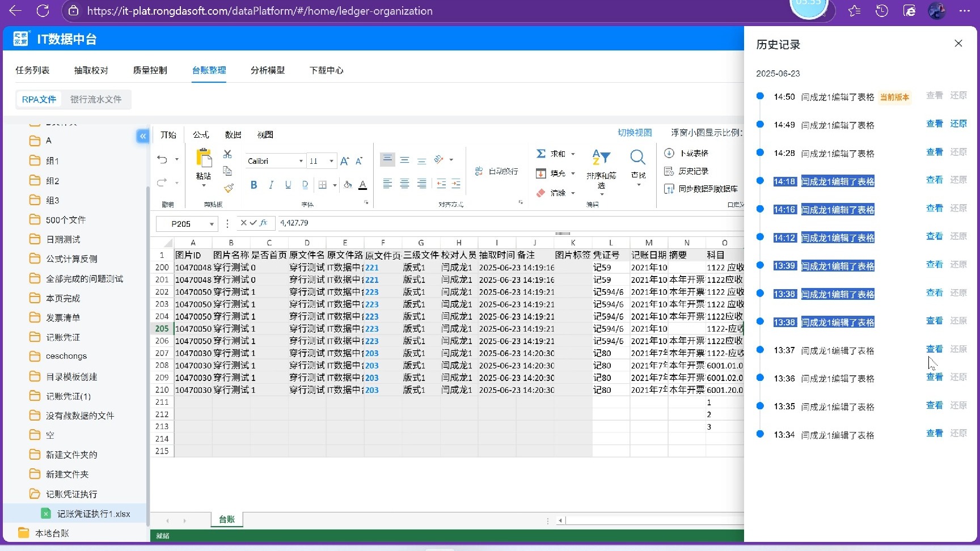
Task: Click the text orientation icon
Action: [438, 160]
